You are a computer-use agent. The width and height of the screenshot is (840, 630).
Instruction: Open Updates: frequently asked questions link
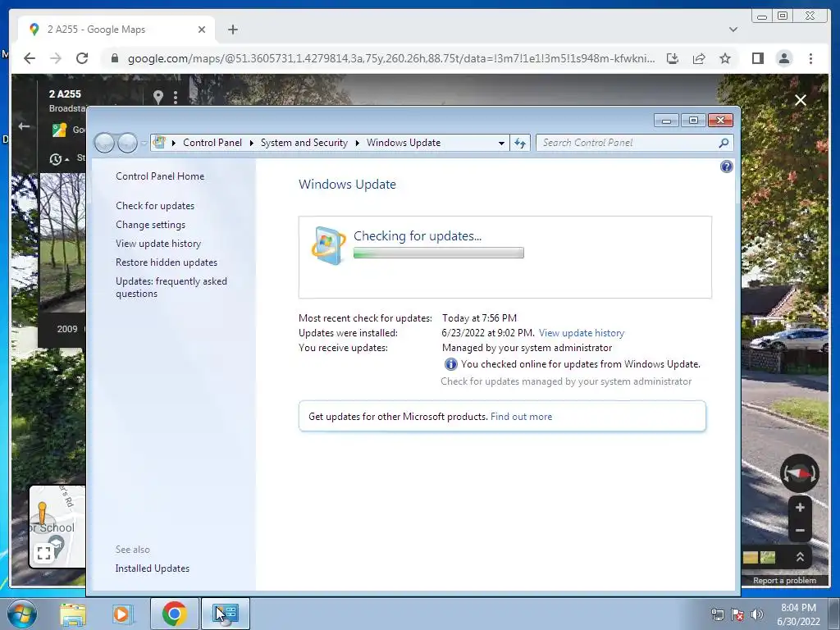pos(171,288)
